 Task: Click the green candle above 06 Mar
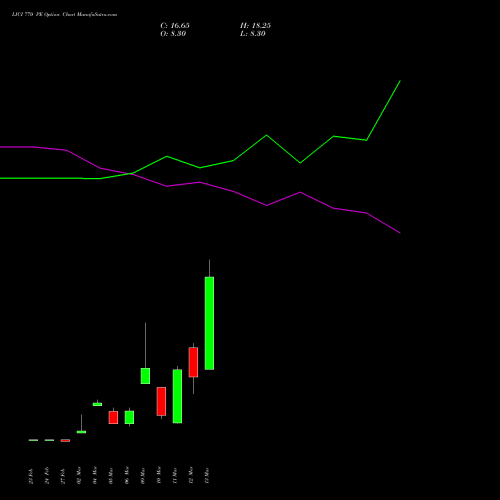tap(129, 417)
